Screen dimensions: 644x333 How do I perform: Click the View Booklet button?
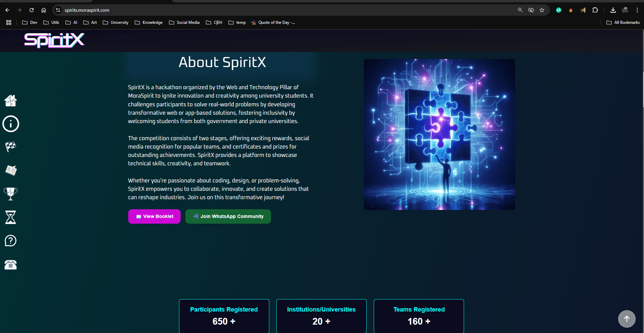point(154,216)
